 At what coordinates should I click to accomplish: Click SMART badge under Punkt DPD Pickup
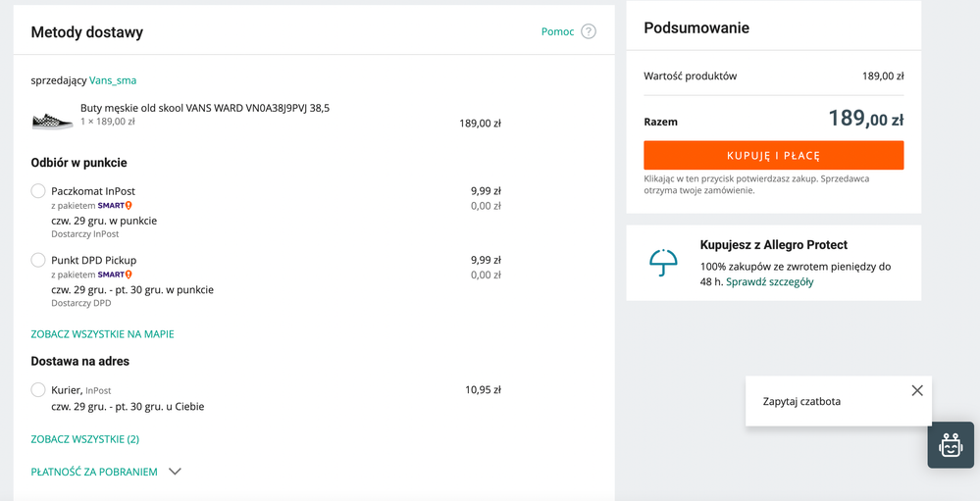(x=115, y=275)
